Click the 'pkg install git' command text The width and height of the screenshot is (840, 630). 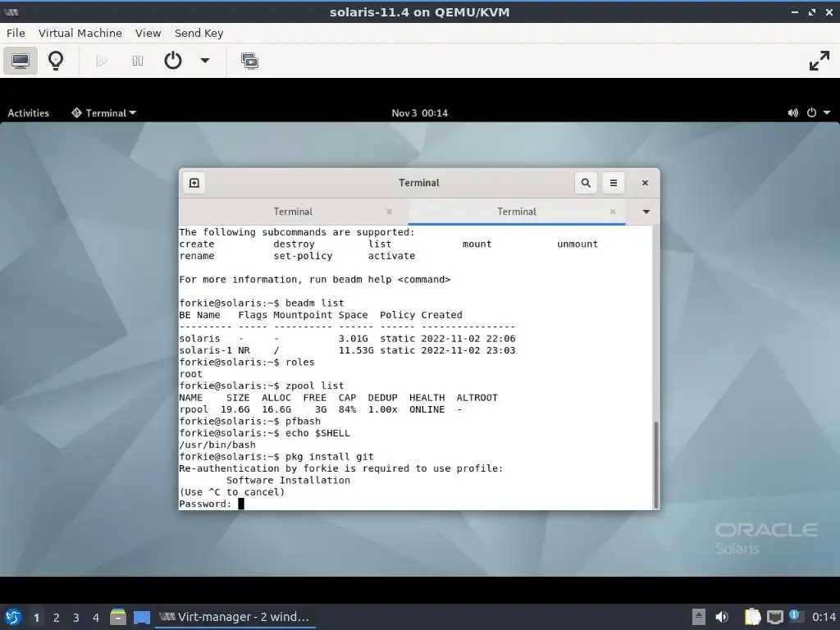tap(329, 457)
